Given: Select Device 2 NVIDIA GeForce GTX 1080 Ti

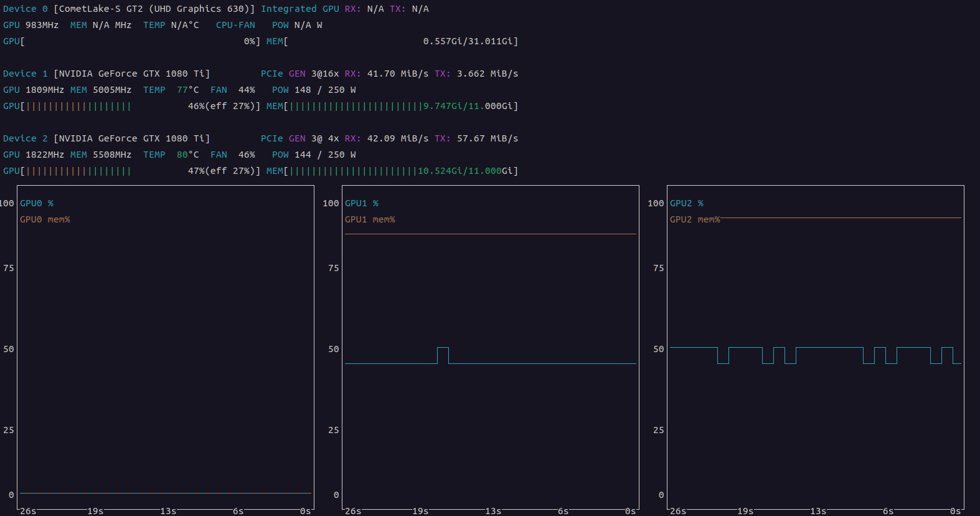Looking at the screenshot, I should point(106,138).
